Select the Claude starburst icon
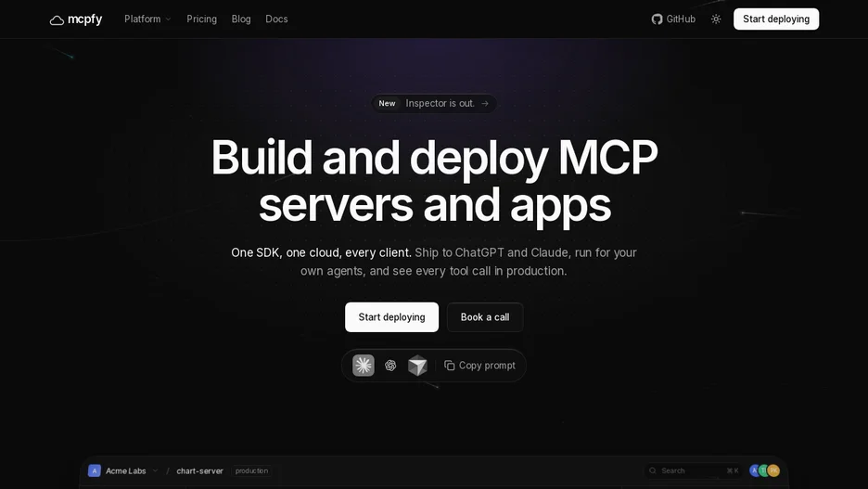Screen dimensions: 868x489 [x=364, y=366]
